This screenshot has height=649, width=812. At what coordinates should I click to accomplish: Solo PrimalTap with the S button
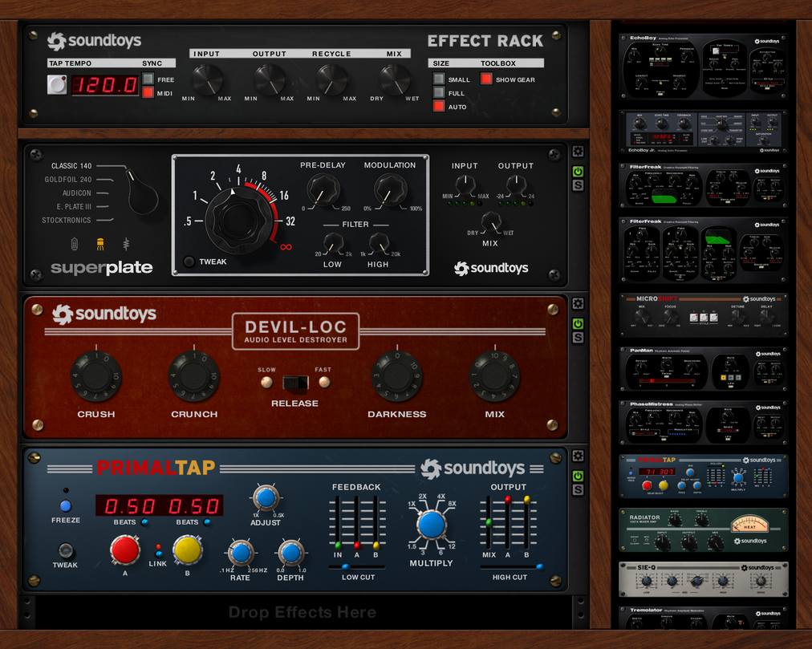[x=578, y=490]
